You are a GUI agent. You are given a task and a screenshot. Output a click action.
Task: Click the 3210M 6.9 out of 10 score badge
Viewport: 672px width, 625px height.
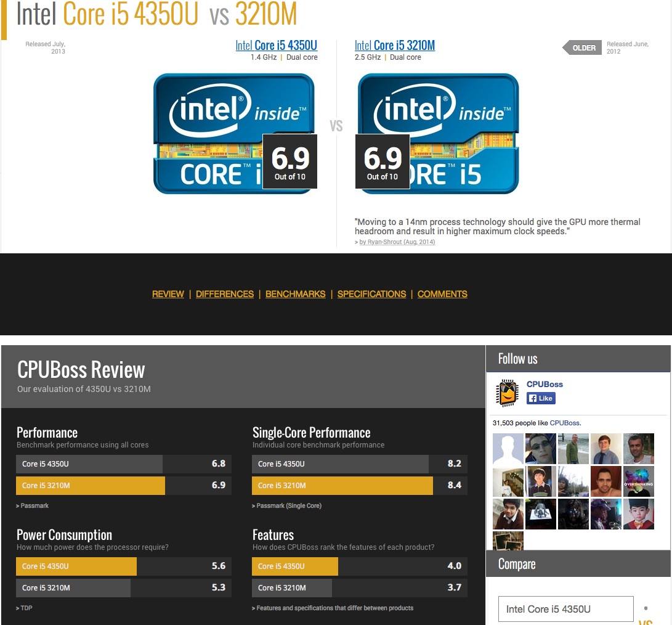click(x=383, y=161)
